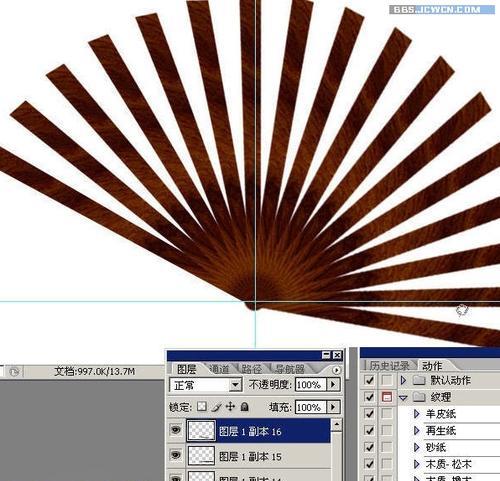Open the Layers panel options menu arrow
The image size is (500, 481).
(337, 370)
